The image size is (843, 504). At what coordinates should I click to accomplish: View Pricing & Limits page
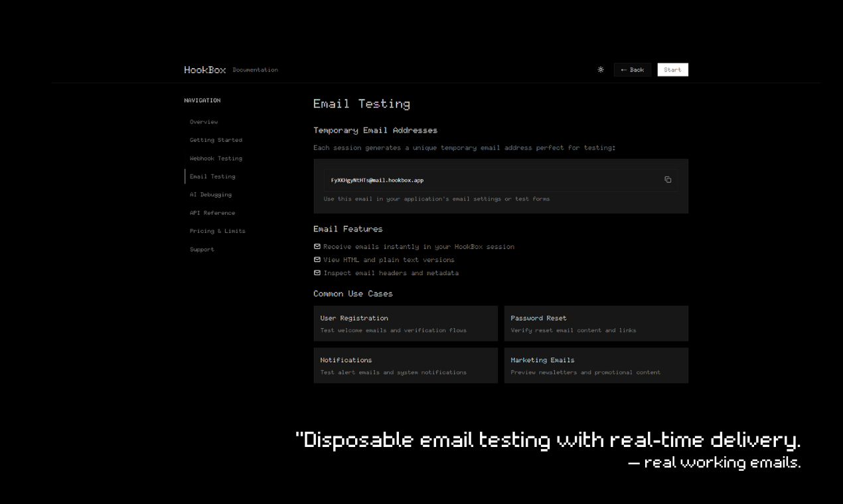(217, 231)
